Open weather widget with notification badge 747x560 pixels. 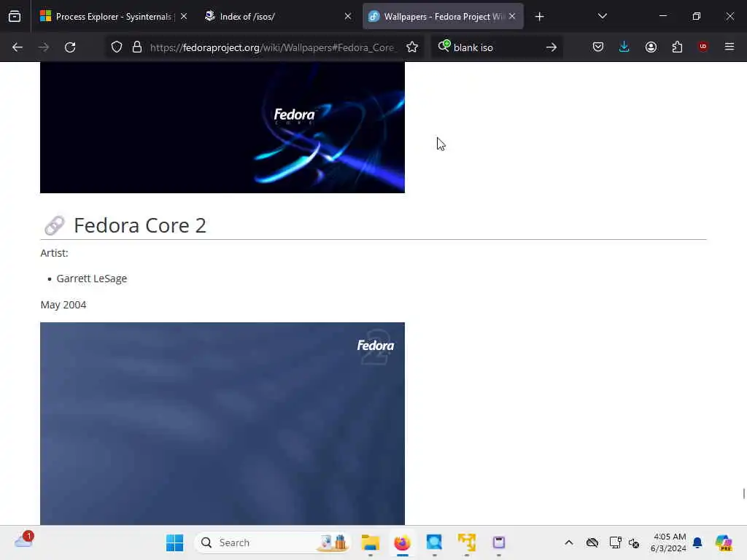click(24, 540)
